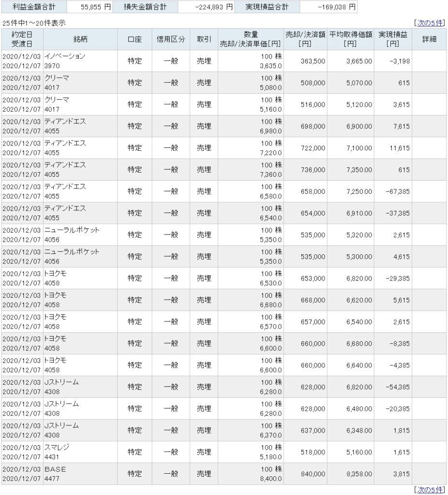Click the realized profit value 3,815
This screenshot has height=495, width=448.
tap(401, 474)
